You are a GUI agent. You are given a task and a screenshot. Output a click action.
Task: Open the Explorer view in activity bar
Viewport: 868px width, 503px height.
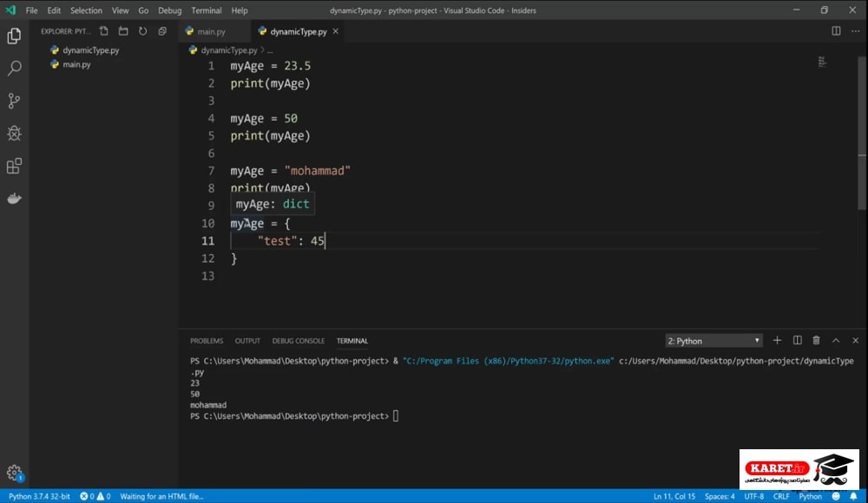point(15,36)
